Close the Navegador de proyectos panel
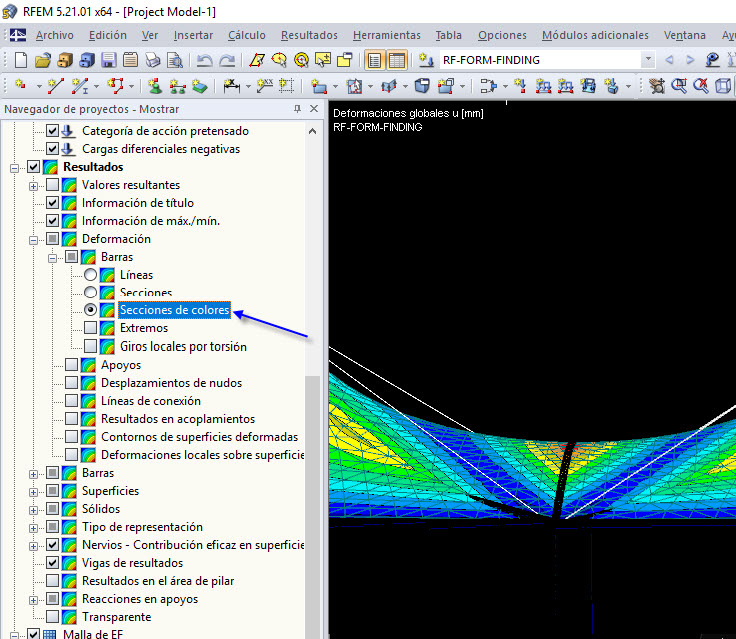This screenshot has height=639, width=736. (313, 108)
